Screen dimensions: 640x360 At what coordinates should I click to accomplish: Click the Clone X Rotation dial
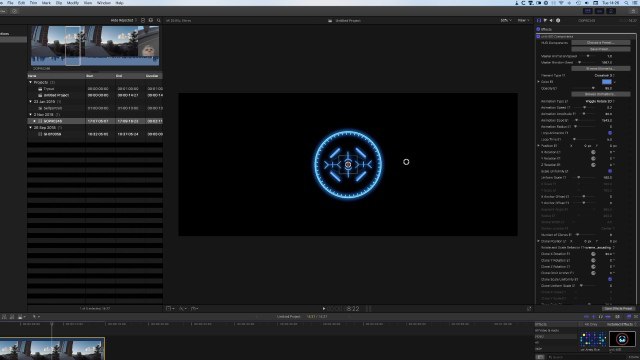point(593,254)
